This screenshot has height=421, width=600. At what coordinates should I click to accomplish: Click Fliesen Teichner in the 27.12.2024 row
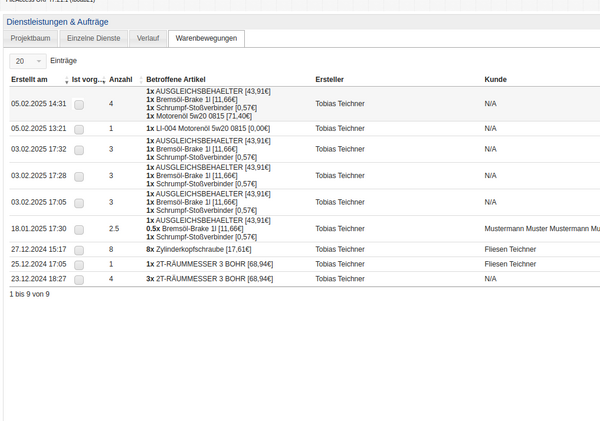[x=510, y=250]
